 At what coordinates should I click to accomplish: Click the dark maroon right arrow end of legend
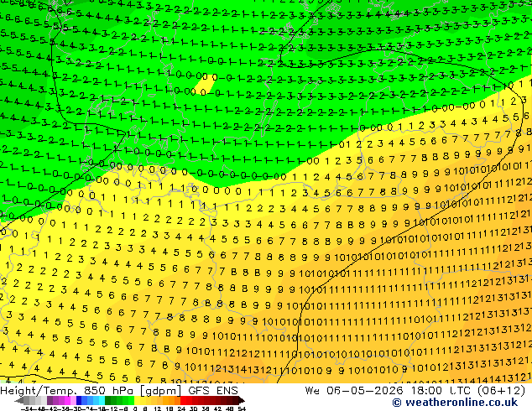[x=242, y=400]
